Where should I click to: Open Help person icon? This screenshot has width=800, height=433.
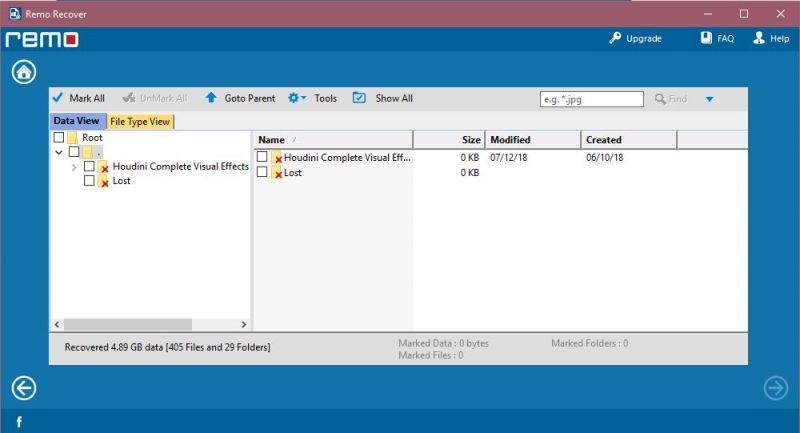coord(759,38)
